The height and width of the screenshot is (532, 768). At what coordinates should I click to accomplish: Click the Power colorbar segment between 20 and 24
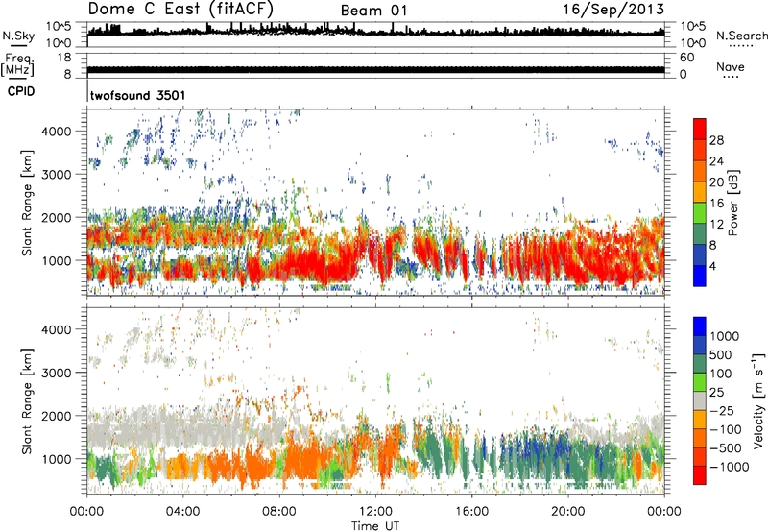point(700,171)
